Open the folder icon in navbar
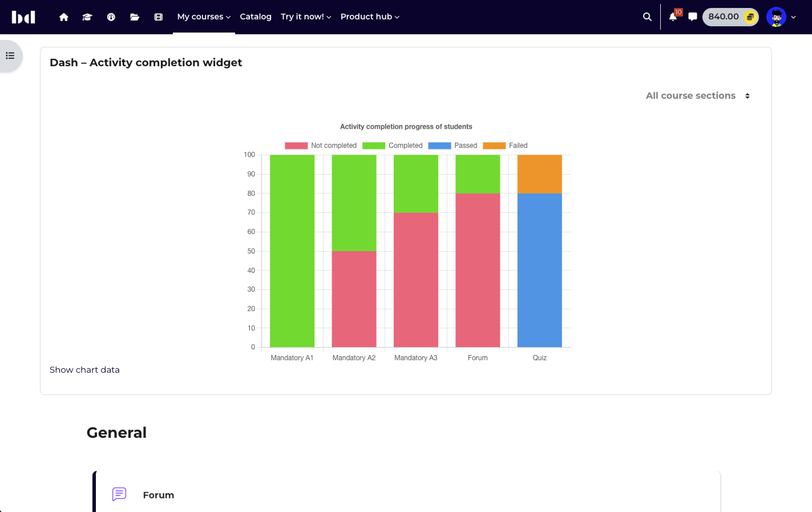812x512 pixels. click(135, 17)
